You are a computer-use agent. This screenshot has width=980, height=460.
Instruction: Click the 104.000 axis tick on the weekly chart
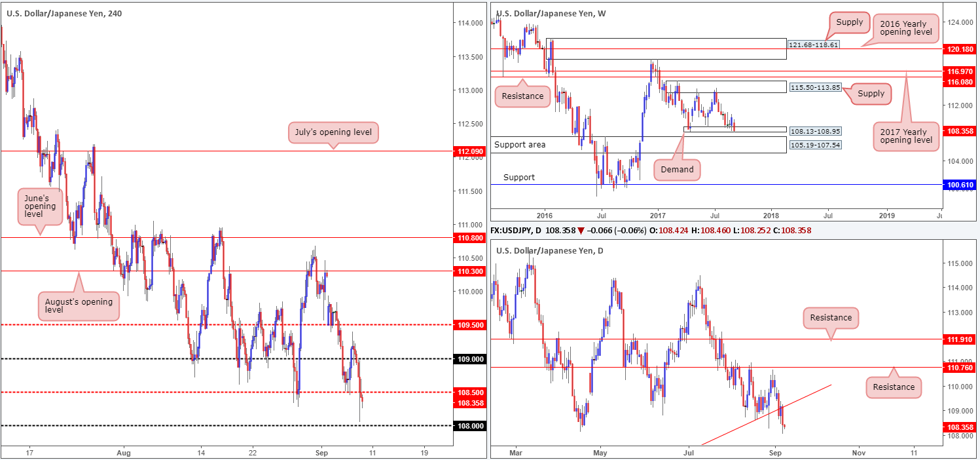tap(958, 161)
